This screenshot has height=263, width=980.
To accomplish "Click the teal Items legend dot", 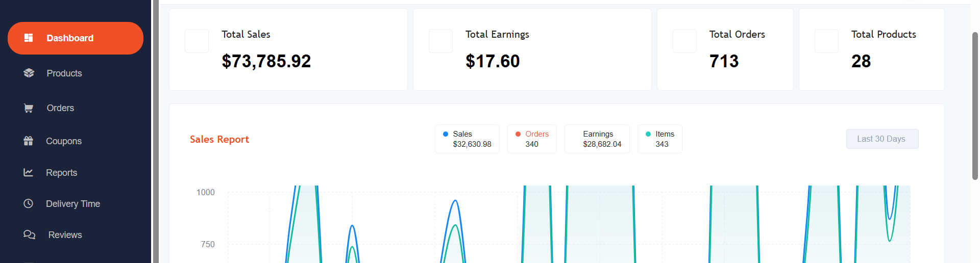I will tap(648, 134).
